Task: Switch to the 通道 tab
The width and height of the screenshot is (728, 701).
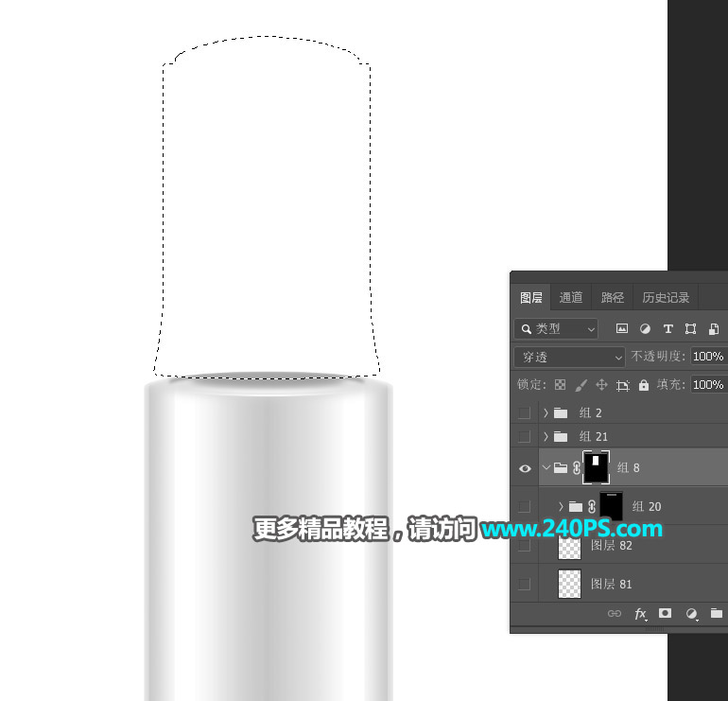Action: click(571, 297)
